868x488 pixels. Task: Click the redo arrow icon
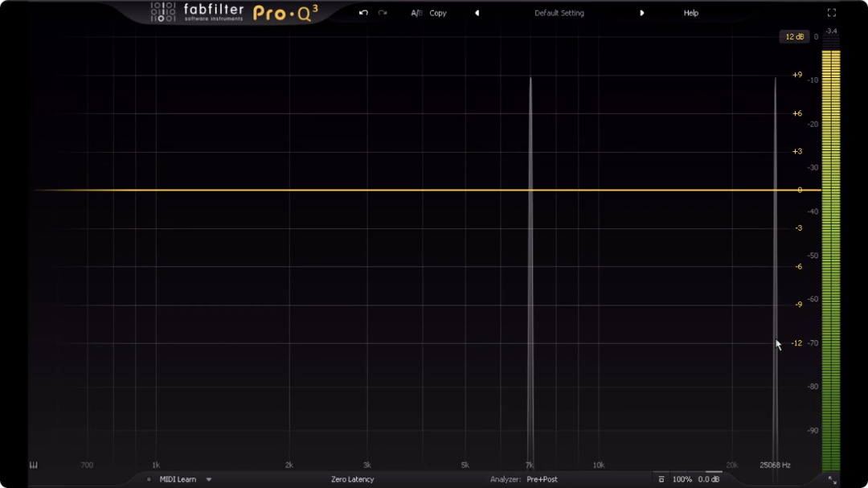[383, 13]
